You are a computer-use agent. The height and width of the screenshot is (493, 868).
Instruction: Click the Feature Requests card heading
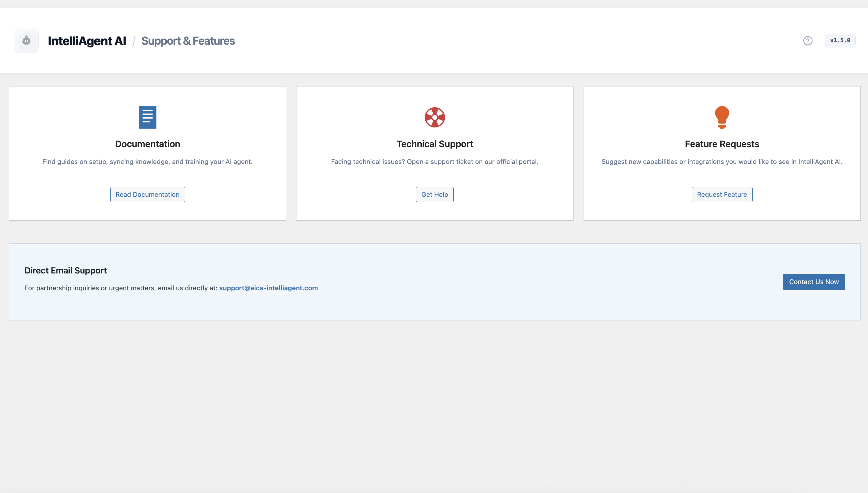(722, 144)
